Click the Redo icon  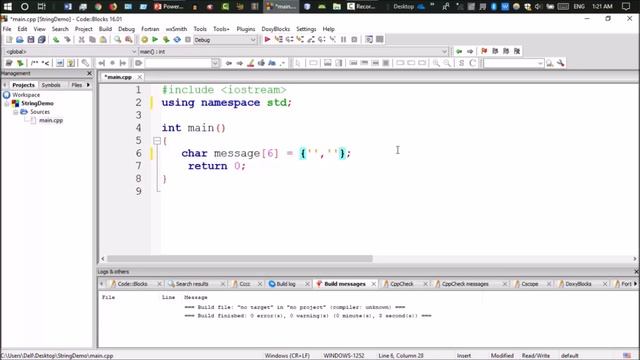(x=67, y=40)
